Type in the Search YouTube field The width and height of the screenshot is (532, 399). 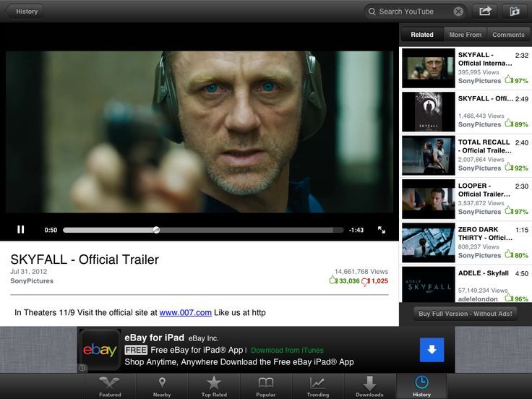pos(413,12)
